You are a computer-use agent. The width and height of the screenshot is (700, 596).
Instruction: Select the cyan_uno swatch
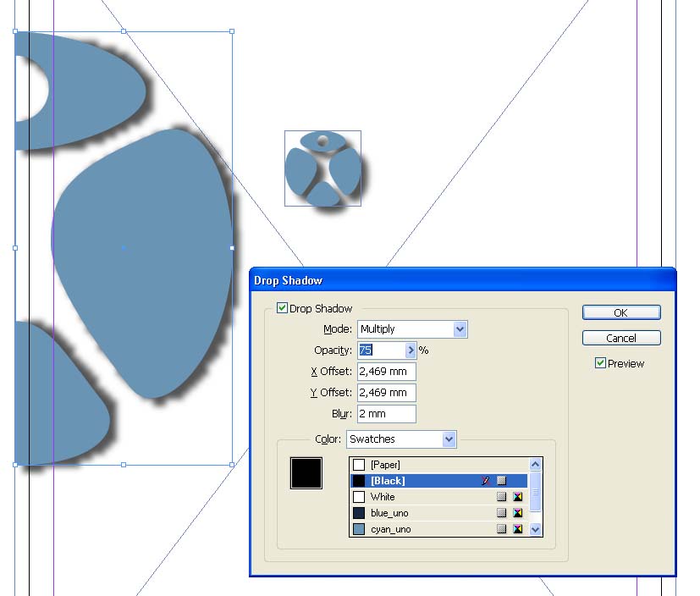tap(438, 529)
